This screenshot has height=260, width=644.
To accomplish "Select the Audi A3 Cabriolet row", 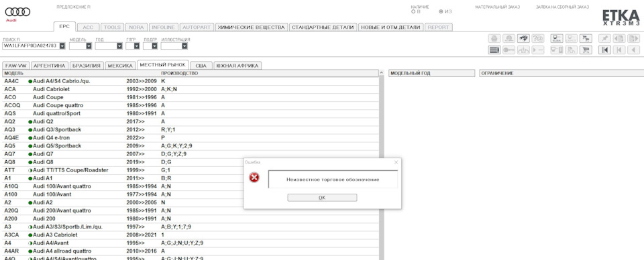I will pyautogui.click(x=191, y=235).
